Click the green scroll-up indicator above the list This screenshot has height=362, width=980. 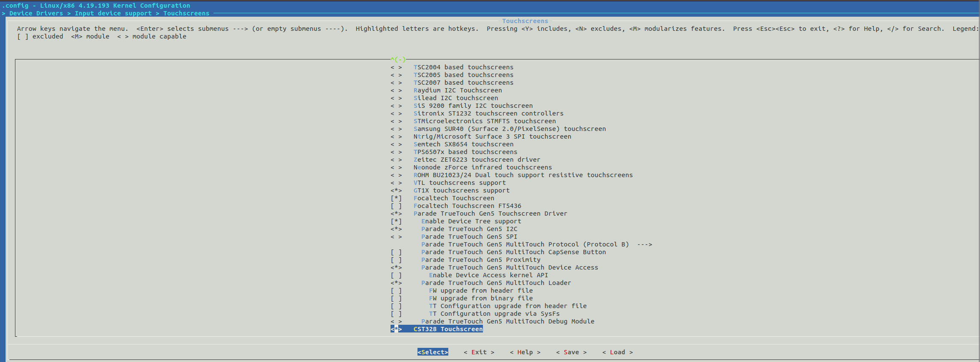[398, 59]
